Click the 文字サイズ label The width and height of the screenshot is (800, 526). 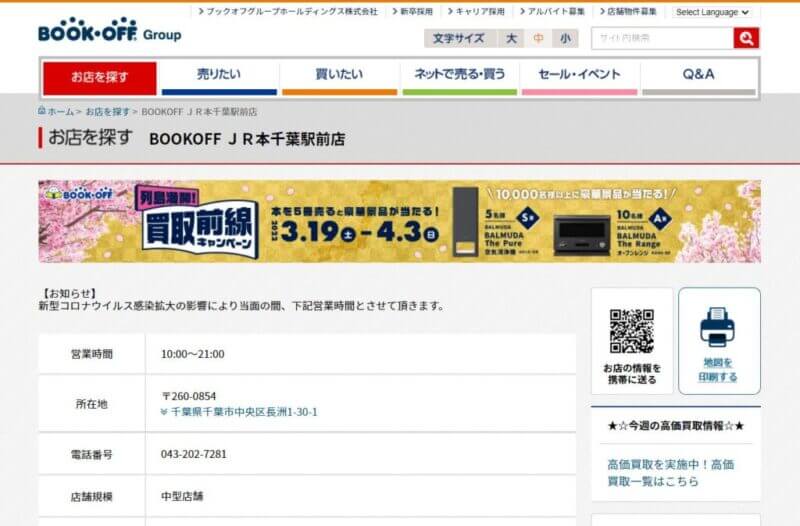click(x=459, y=38)
